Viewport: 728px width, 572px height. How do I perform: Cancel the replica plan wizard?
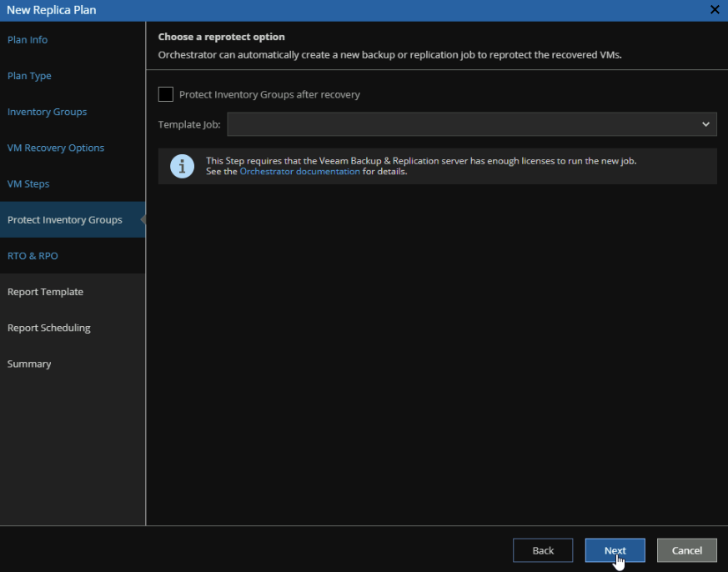686,550
